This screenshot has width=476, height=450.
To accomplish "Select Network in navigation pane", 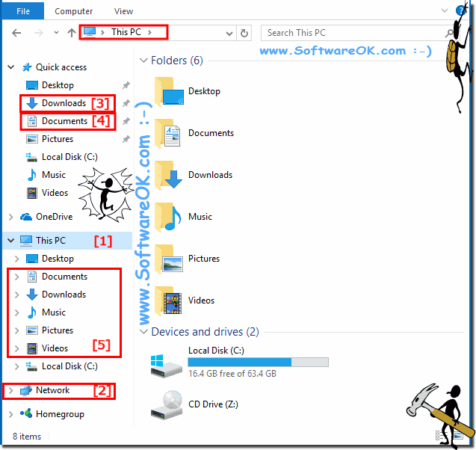I will pyautogui.click(x=52, y=390).
